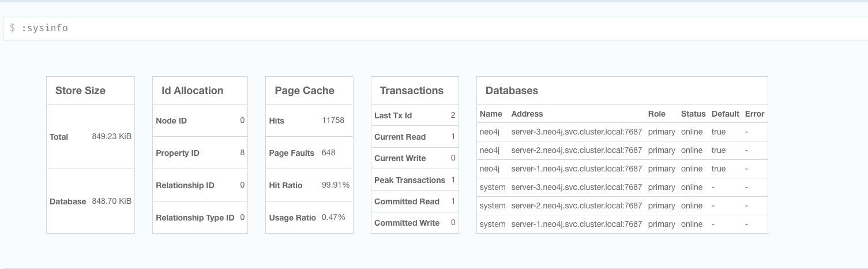Click the Transactions panel heading

tap(411, 91)
